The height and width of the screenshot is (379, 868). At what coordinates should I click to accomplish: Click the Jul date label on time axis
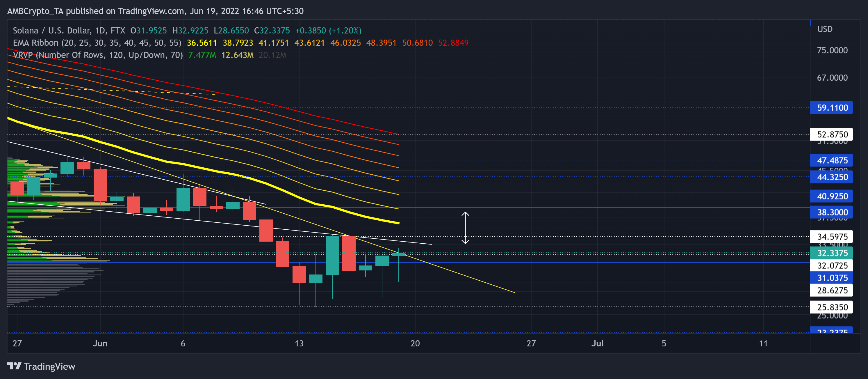[598, 343]
